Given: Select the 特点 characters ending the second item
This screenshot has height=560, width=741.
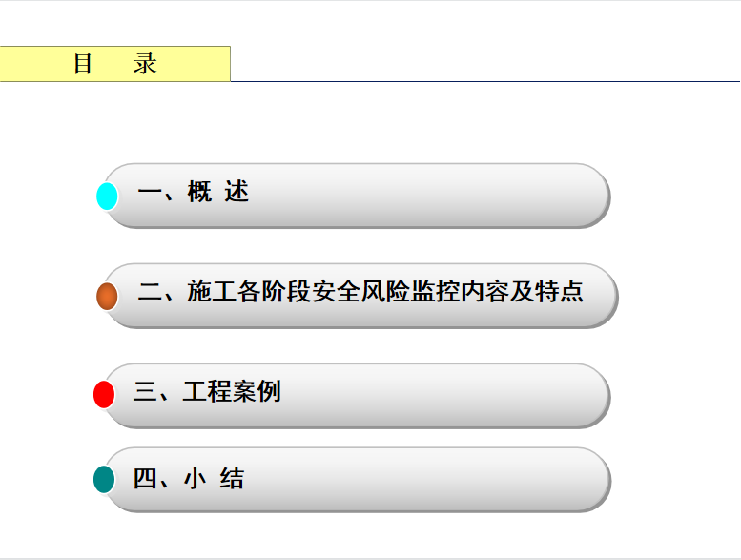Looking at the screenshot, I should coord(560,291).
